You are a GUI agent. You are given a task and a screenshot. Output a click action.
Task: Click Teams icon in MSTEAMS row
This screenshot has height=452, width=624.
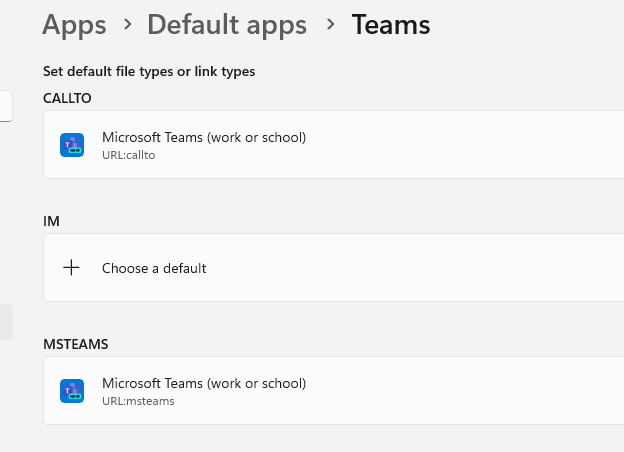point(72,391)
